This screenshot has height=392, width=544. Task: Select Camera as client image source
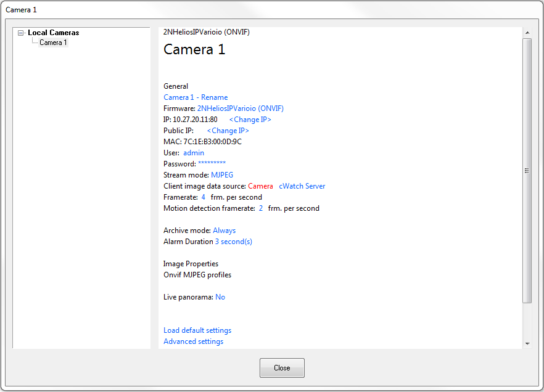click(x=260, y=186)
